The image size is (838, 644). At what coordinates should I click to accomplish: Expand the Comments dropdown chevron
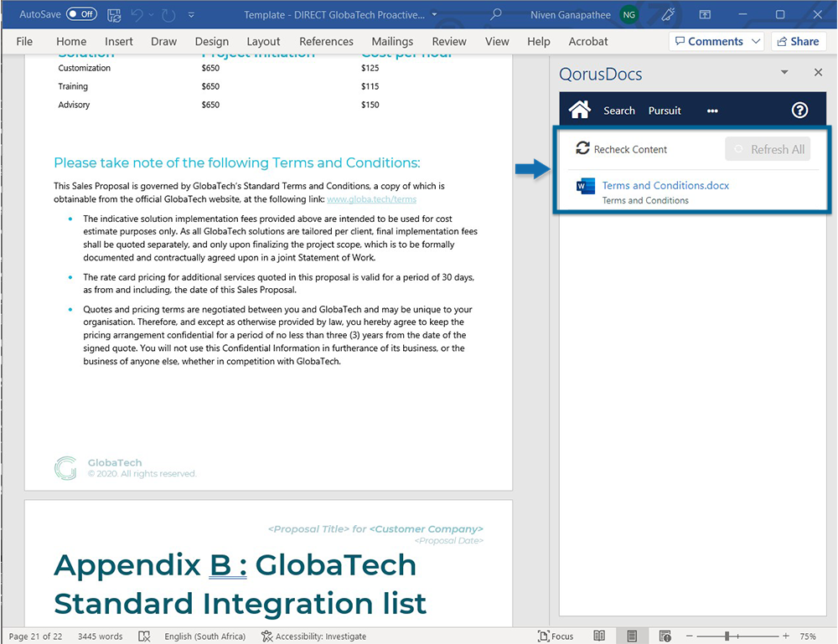point(756,42)
